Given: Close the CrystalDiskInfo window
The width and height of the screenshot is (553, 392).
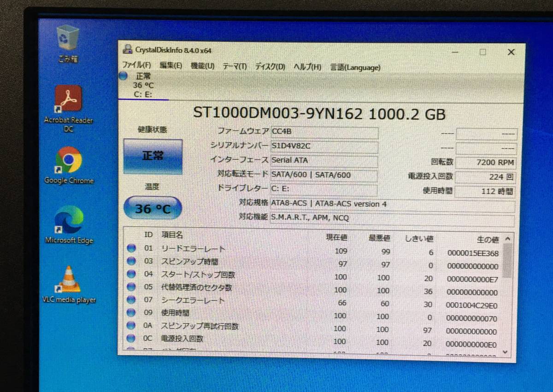Looking at the screenshot, I should point(511,53).
